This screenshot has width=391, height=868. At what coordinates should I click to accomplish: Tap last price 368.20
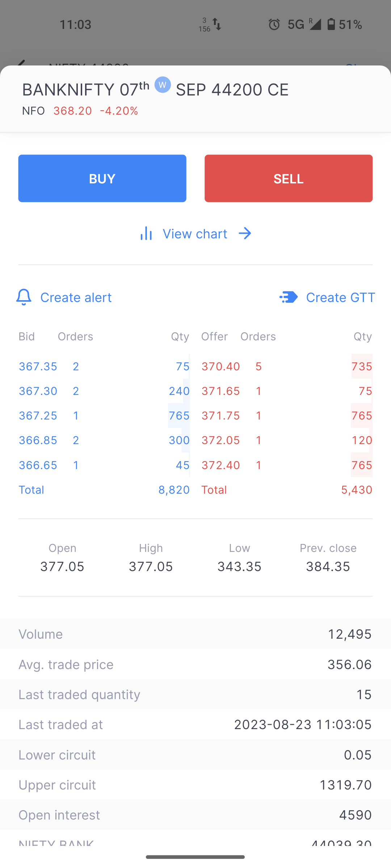[73, 111]
